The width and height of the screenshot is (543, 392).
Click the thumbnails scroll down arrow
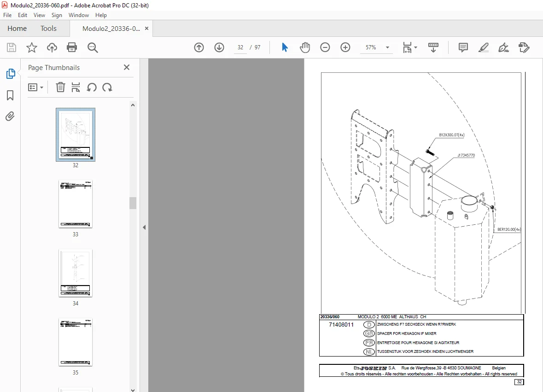pyautogui.click(x=133, y=390)
